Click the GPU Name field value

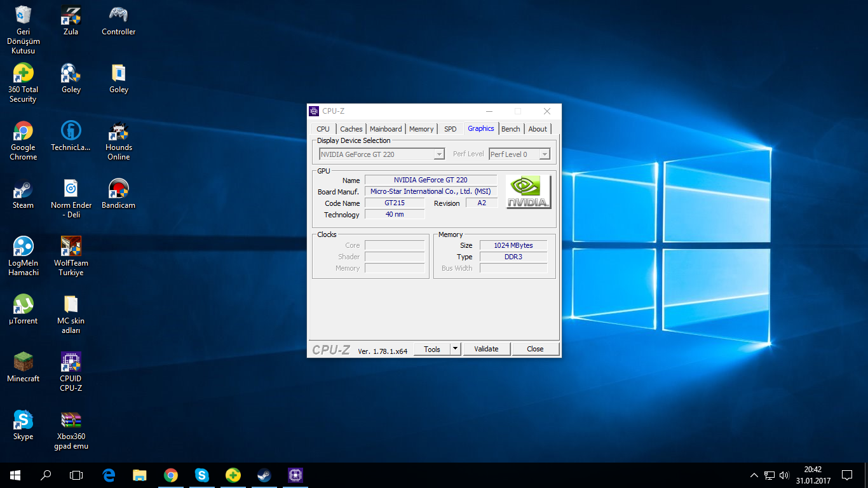click(x=430, y=180)
